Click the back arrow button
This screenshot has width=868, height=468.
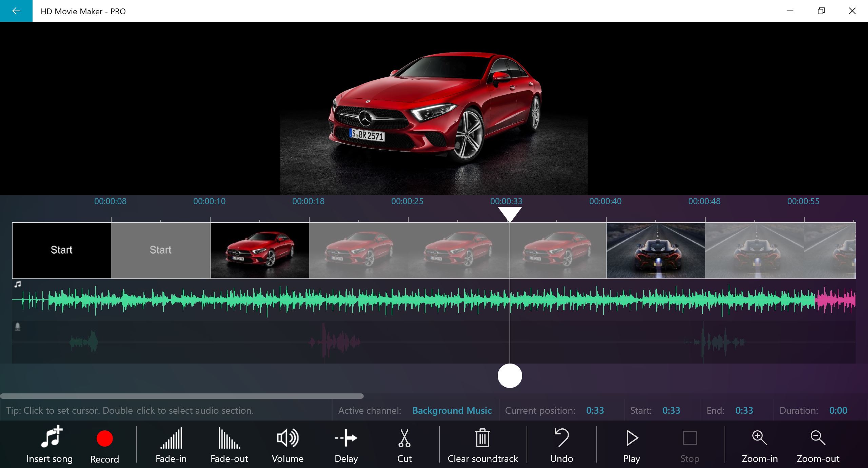click(16, 11)
